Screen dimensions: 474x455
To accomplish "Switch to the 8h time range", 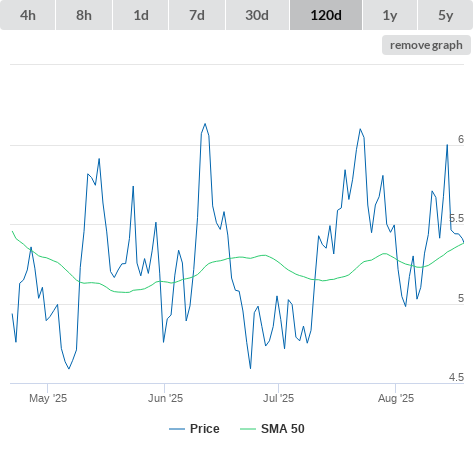I will (x=84, y=15).
